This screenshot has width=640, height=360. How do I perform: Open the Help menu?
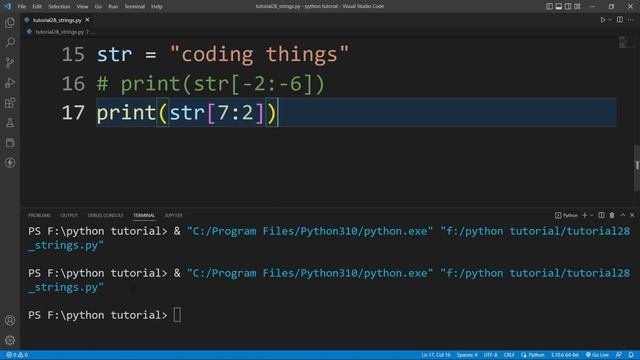click(157, 7)
